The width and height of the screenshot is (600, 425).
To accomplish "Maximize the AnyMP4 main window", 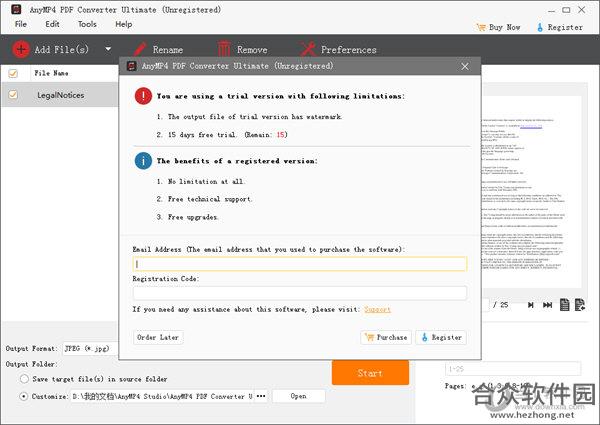I will click(x=566, y=10).
